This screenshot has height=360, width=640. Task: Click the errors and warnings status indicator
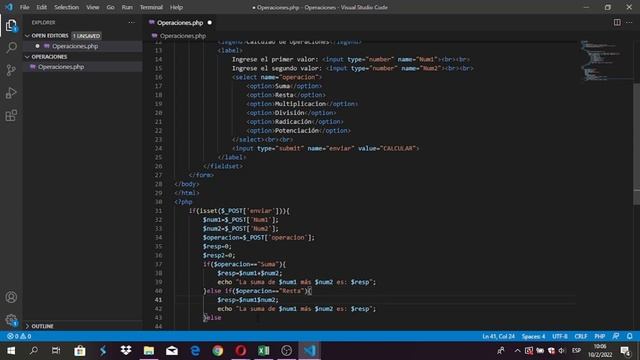pos(19,336)
